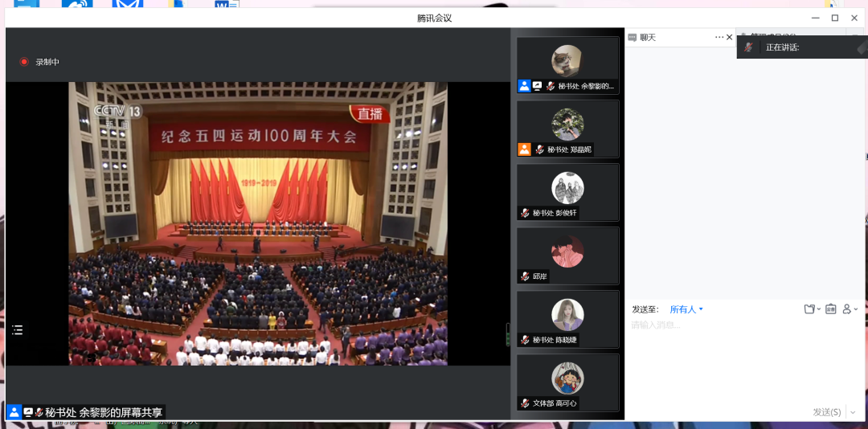
Task: Click the announcement icon in chat toolbar
Action: 831,309
